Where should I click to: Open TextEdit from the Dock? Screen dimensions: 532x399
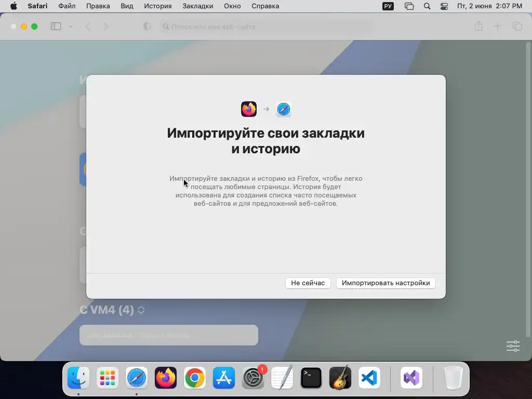[x=282, y=378]
